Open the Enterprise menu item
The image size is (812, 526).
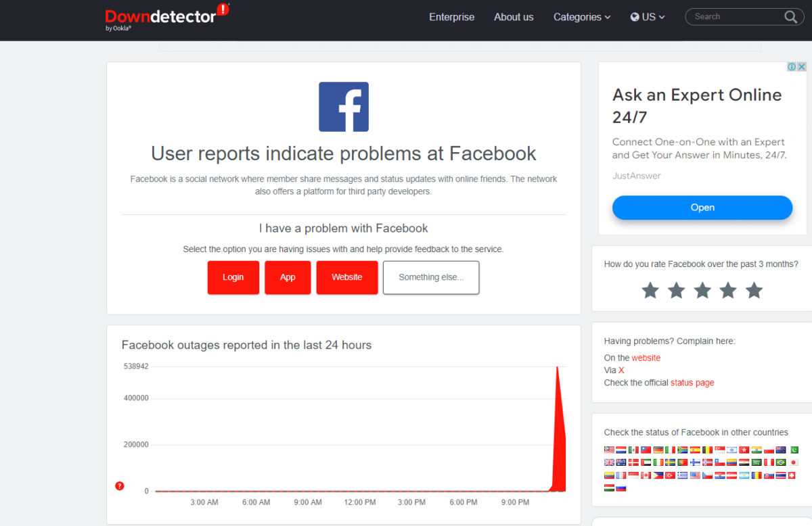tap(451, 17)
